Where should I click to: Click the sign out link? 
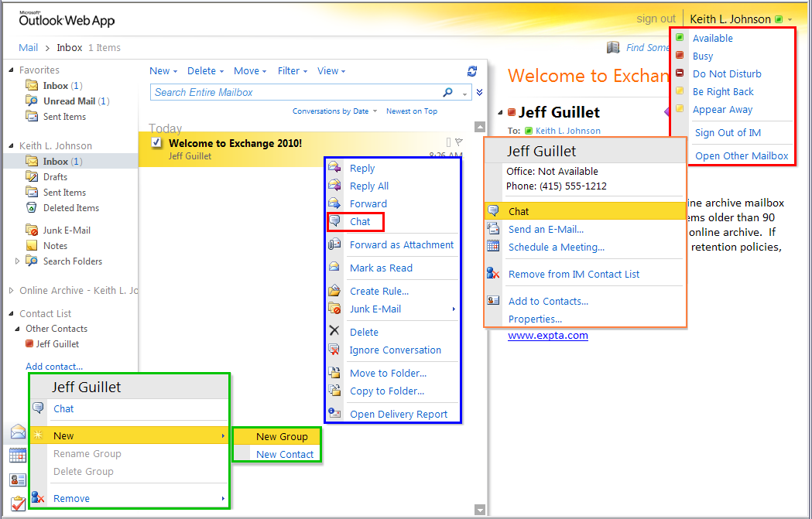(x=656, y=18)
